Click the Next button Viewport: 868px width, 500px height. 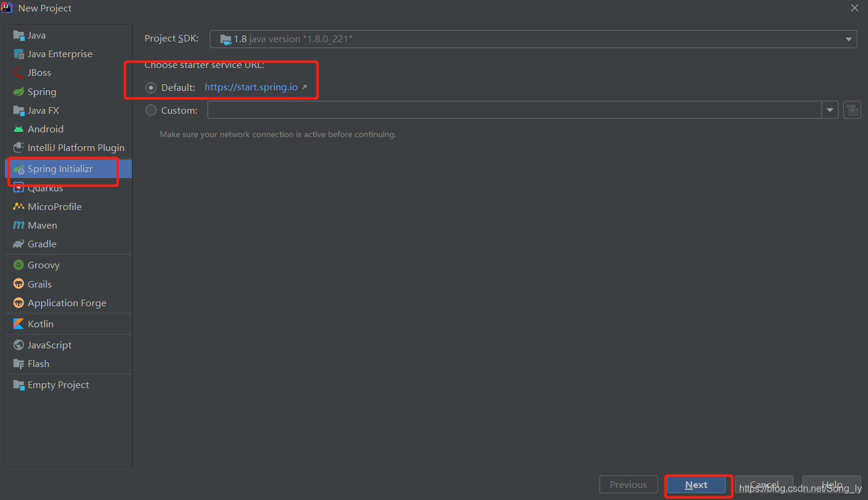696,485
